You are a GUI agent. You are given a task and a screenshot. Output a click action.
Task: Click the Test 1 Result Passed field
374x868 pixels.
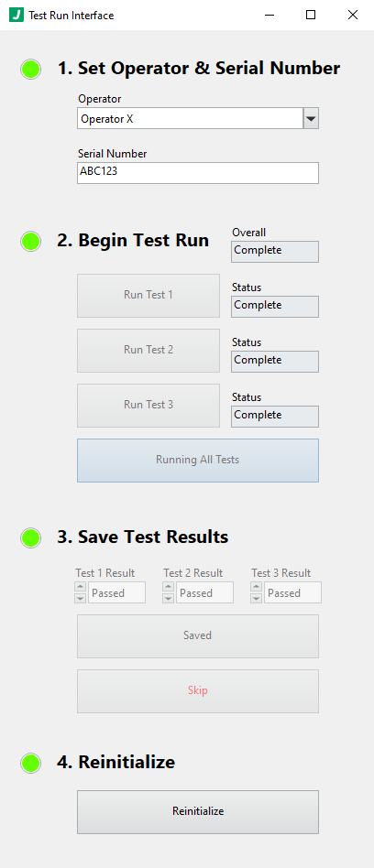point(117,593)
